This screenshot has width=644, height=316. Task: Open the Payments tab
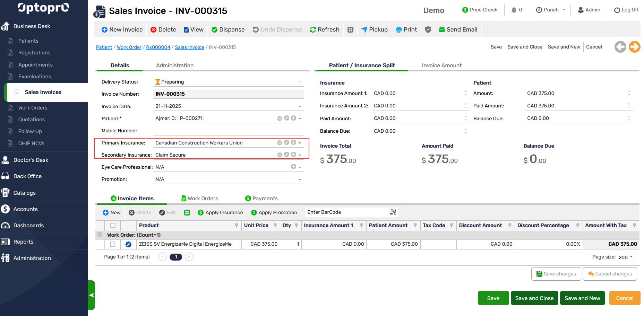(x=261, y=199)
